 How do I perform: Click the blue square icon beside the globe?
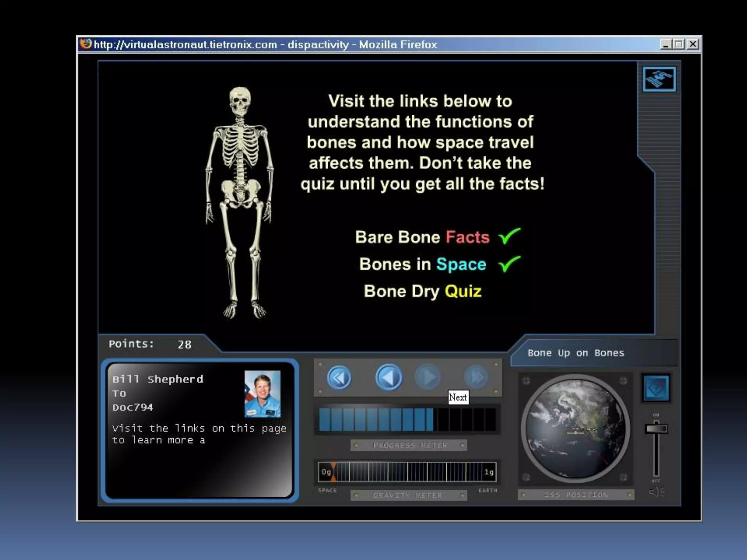pos(656,388)
